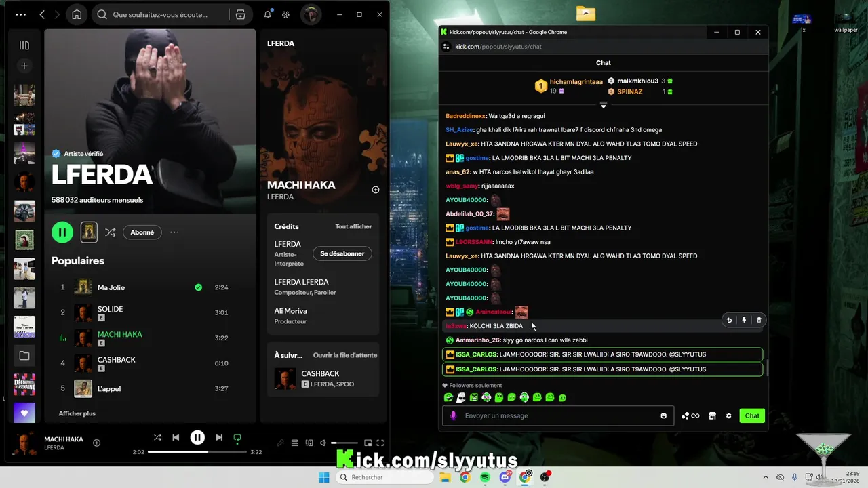
Task: Open Ali Moriva producer credit
Action: (290, 311)
